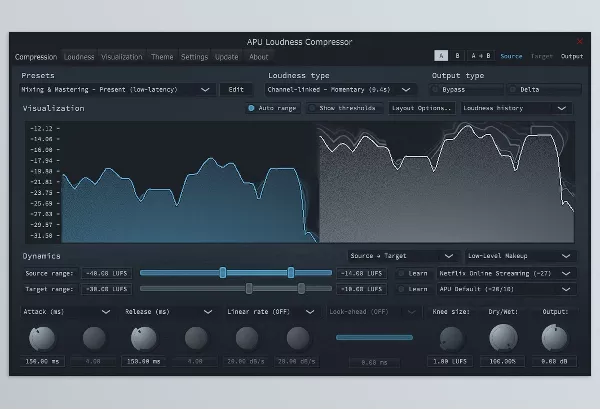
Task: Enable Learn for Target range
Action: (414, 289)
